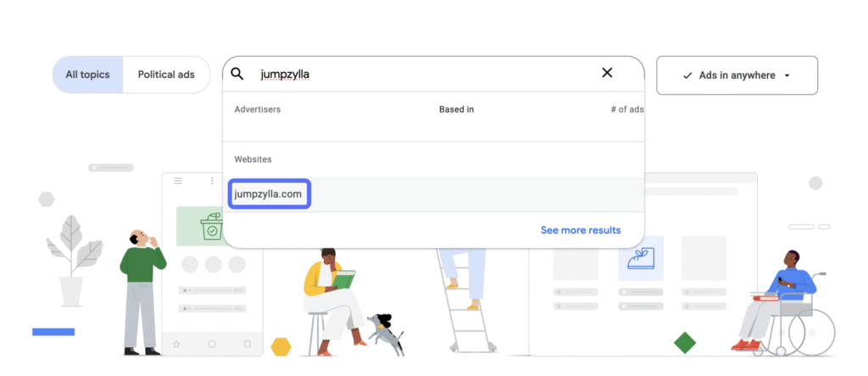Click the hamburger menu icon in the phone illustration
868x376 pixels.
178,180
